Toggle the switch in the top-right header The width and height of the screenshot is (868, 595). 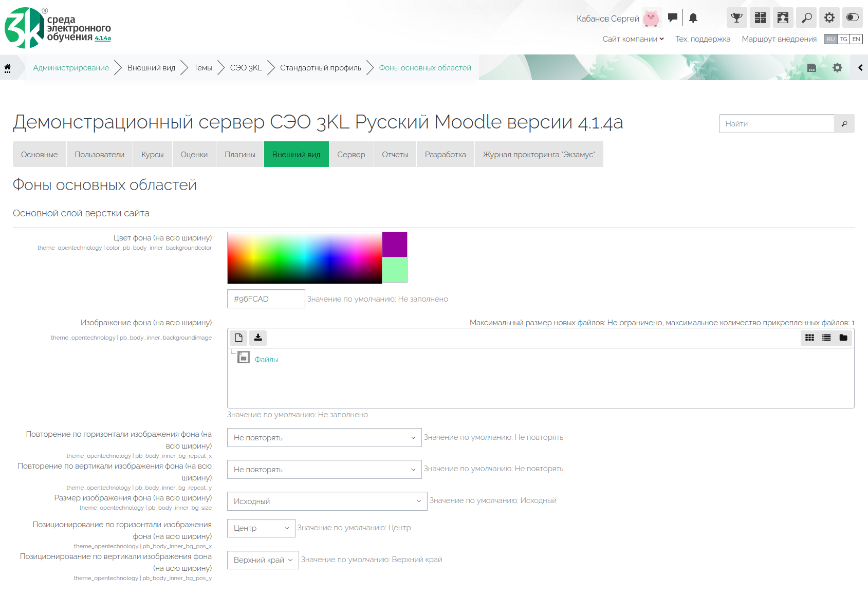coord(852,18)
